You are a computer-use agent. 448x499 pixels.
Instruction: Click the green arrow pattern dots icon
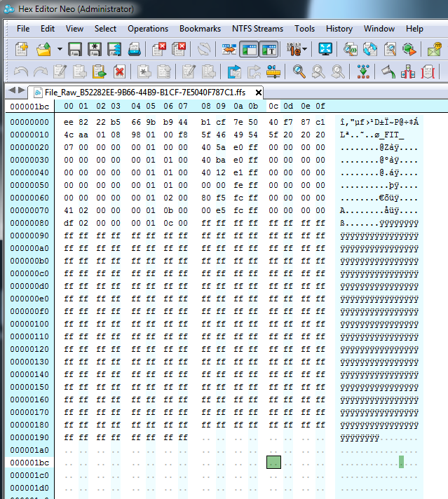363,71
